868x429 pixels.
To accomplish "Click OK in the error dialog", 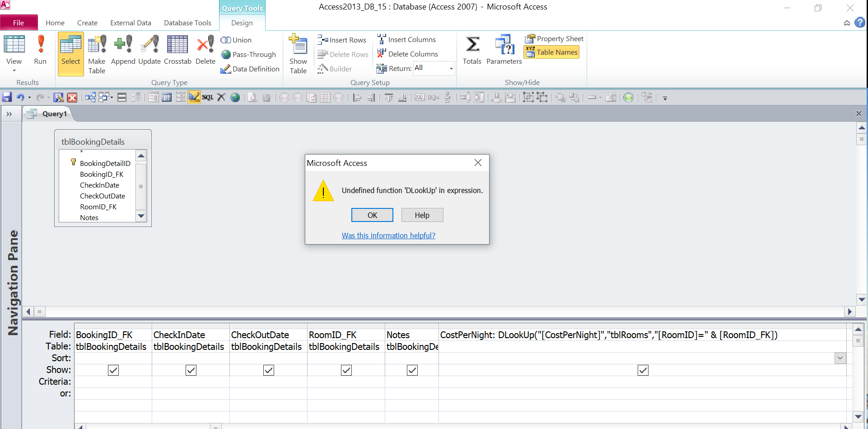I will pyautogui.click(x=372, y=215).
